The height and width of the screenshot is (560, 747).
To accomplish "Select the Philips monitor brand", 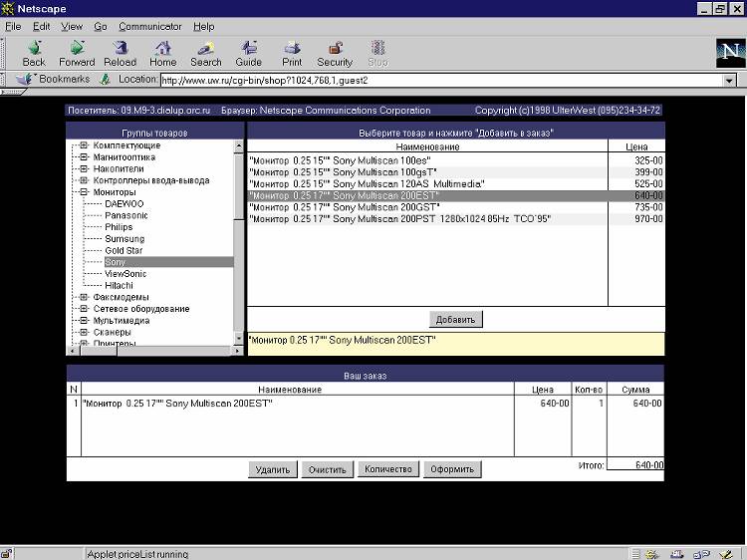I will 119,227.
